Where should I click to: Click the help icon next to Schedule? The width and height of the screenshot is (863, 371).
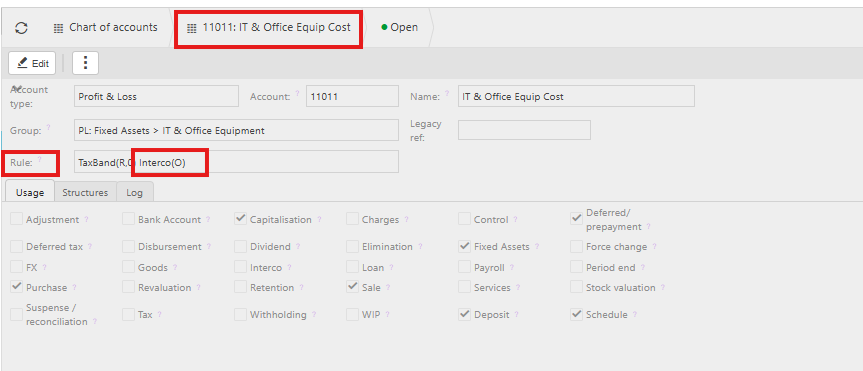pos(635,314)
